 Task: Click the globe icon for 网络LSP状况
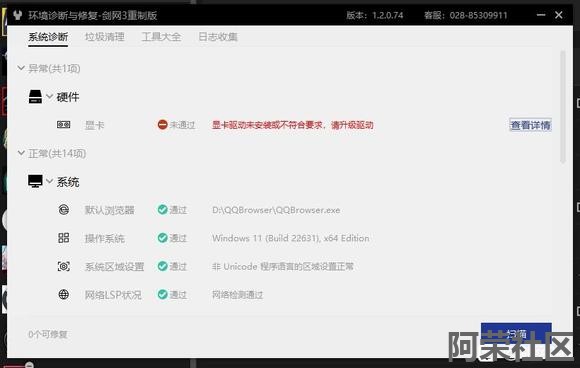click(64, 294)
